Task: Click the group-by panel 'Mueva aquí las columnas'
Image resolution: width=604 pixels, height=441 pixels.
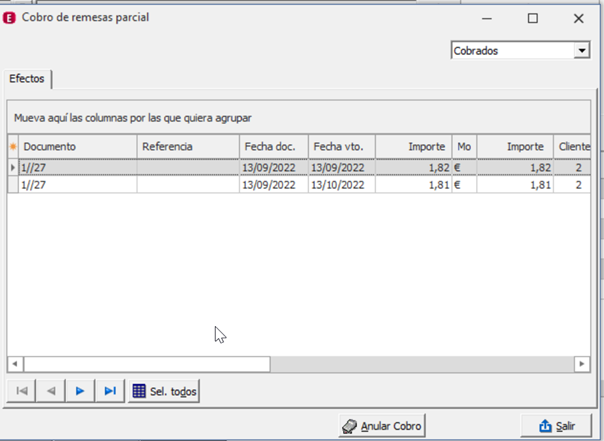Action: (x=299, y=117)
